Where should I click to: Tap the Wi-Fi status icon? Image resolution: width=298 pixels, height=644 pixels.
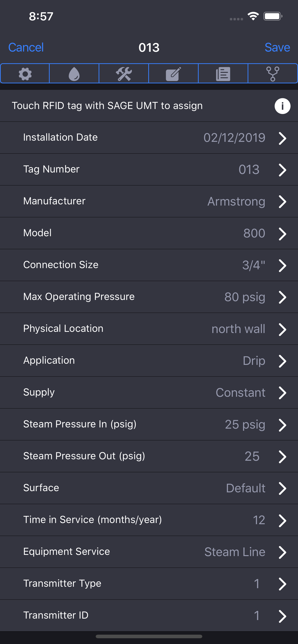pyautogui.click(x=253, y=16)
